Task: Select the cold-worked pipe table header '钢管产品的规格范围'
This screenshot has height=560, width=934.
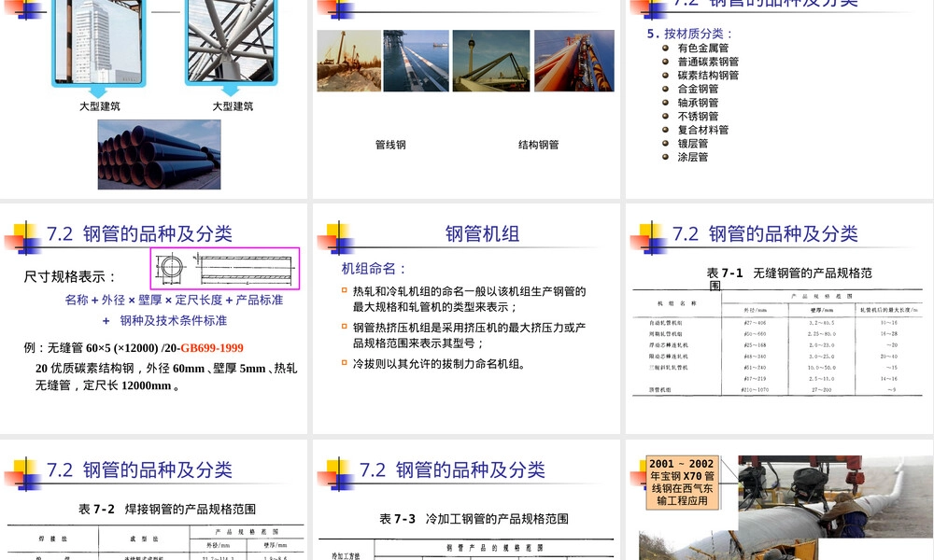Action: [494, 548]
